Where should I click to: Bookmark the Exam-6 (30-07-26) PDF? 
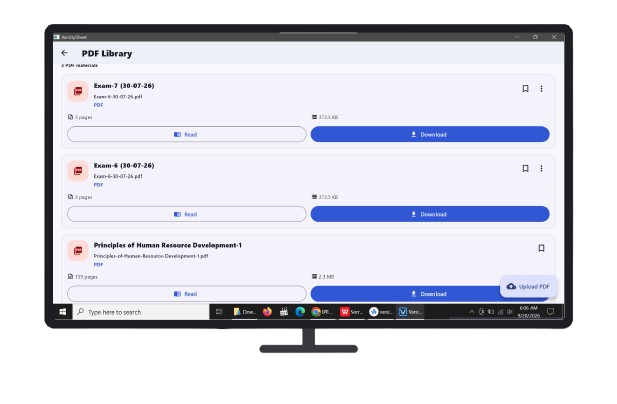coord(525,168)
